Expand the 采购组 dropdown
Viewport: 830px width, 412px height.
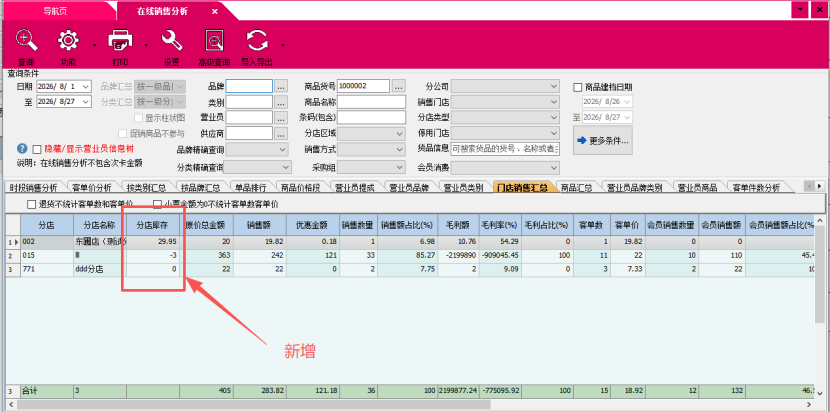400,168
